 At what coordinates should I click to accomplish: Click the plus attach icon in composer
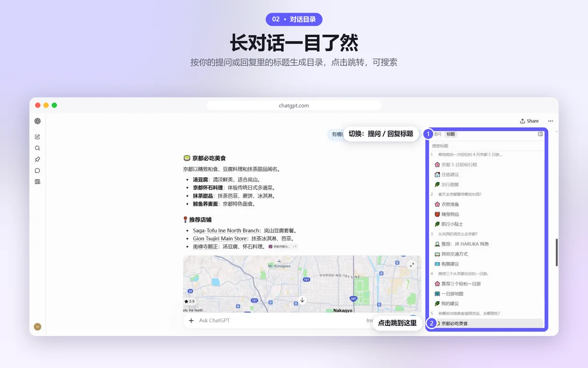pos(192,321)
